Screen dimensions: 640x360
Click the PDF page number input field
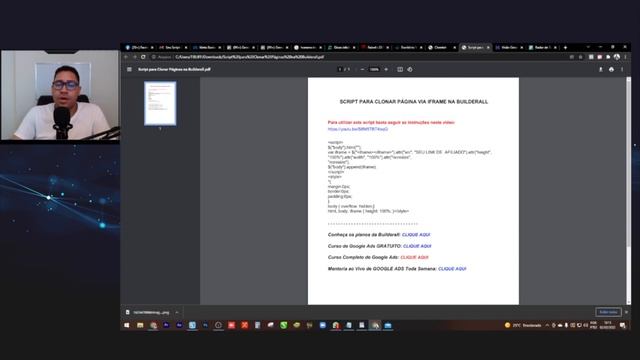(340, 69)
